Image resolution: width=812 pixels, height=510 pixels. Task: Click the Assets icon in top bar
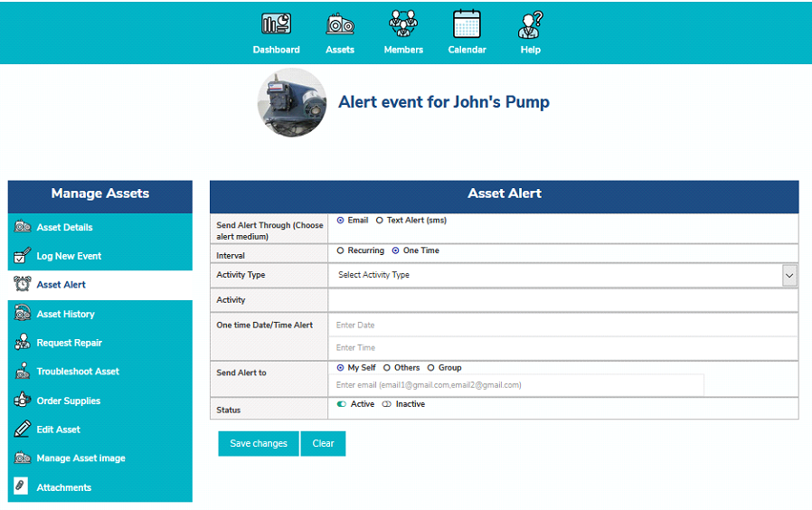click(x=340, y=24)
